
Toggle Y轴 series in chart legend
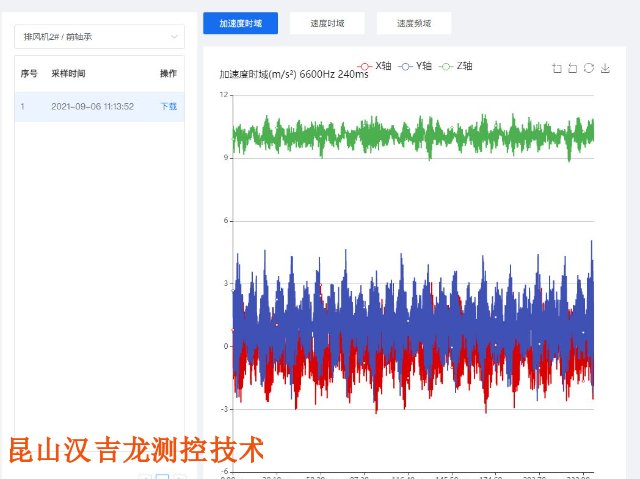[416, 66]
